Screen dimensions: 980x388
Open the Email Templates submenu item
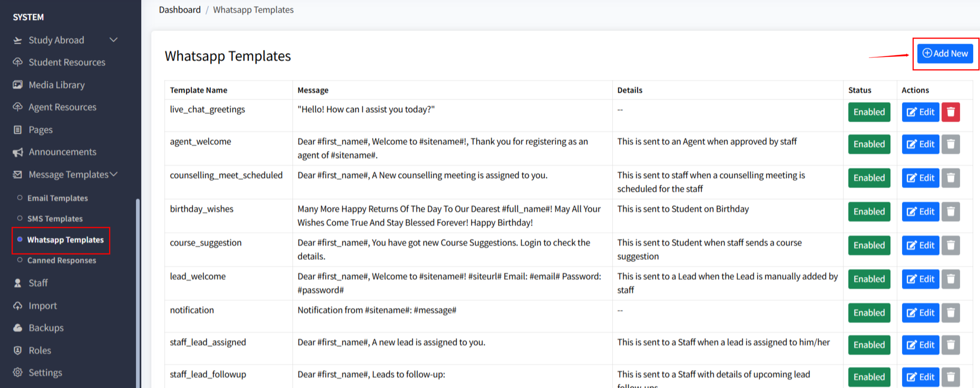pos(57,198)
